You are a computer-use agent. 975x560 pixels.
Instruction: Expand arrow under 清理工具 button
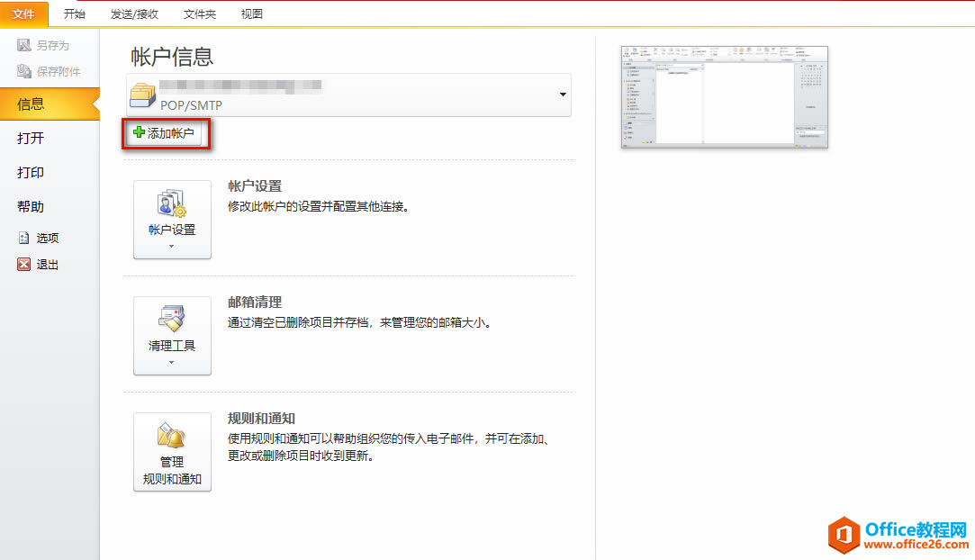tap(171, 362)
